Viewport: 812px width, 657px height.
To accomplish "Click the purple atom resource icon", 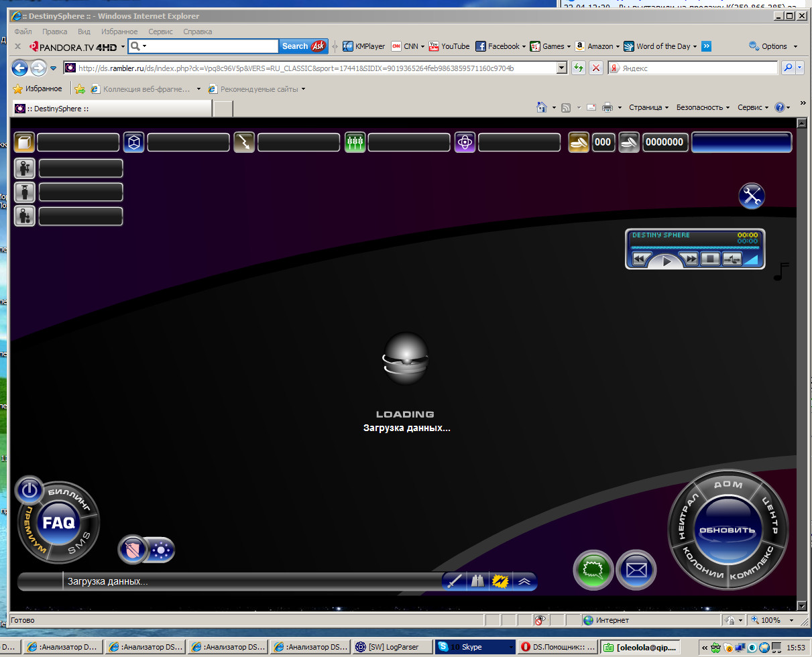I will click(x=465, y=142).
